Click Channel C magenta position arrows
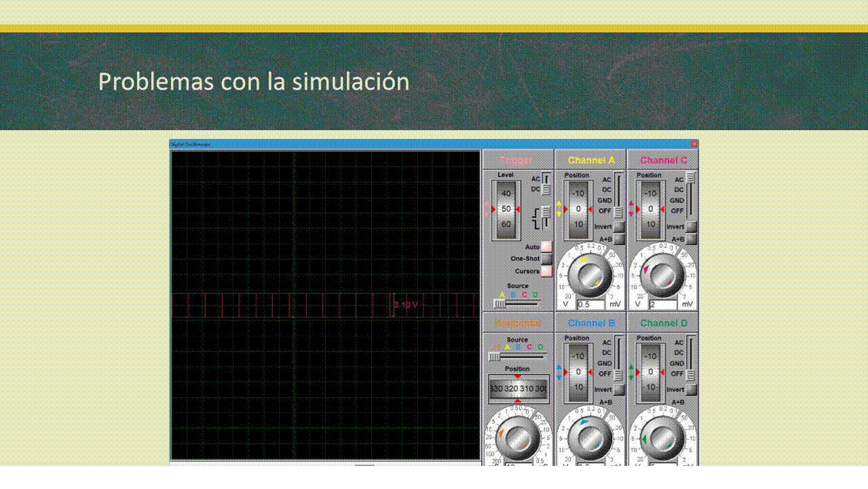This screenshot has width=868, height=489. [x=631, y=209]
